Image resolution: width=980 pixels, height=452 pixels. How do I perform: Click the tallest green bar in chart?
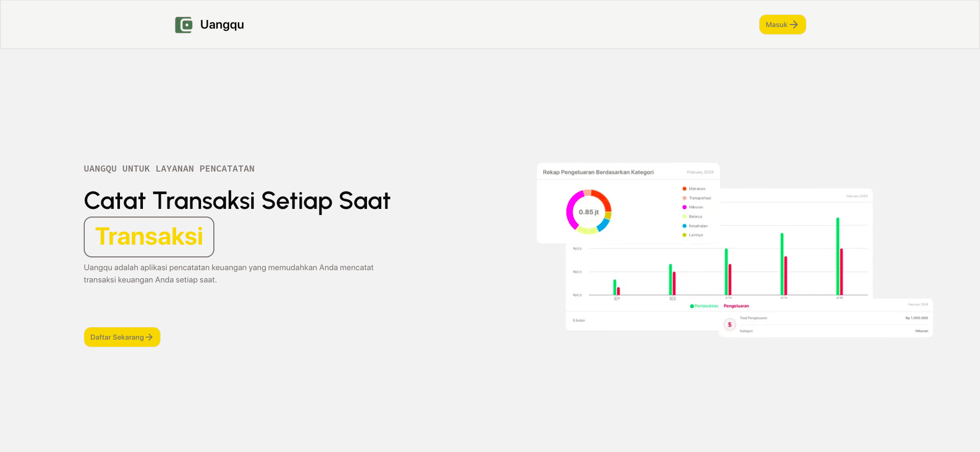(x=838, y=256)
